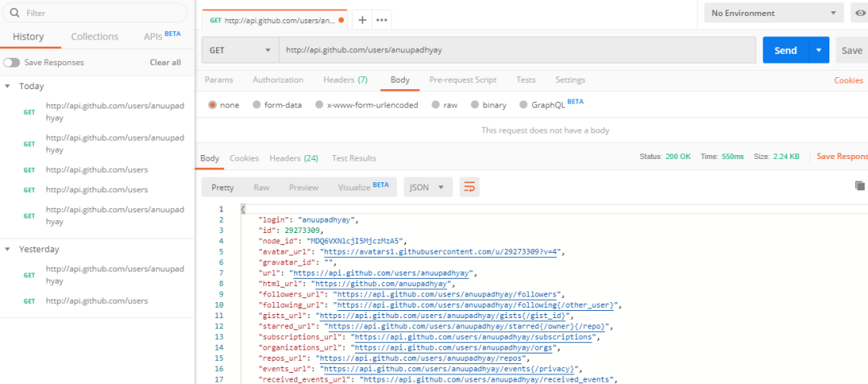Open the tab options ellipsis menu

tap(382, 20)
